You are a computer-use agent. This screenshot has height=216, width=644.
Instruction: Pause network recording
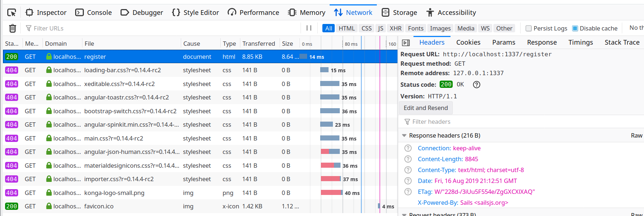[309, 28]
